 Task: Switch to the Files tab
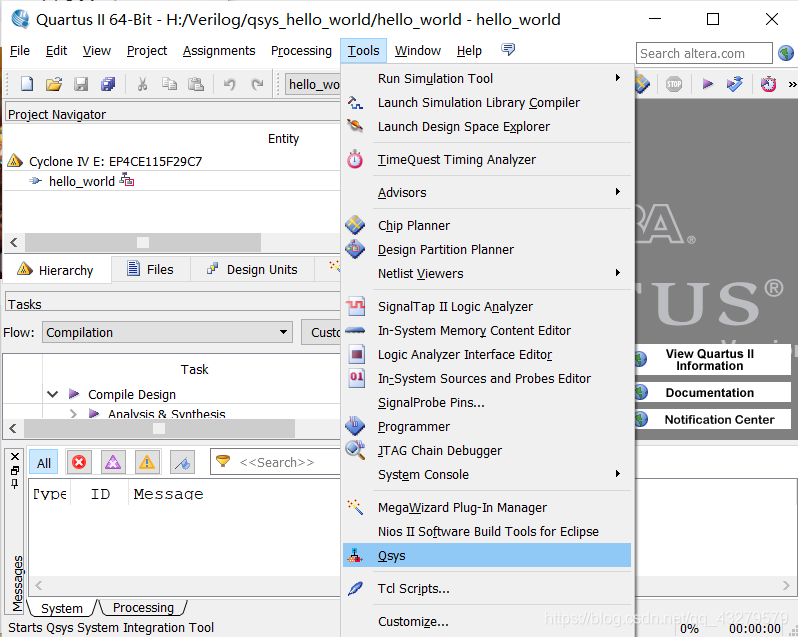tap(151, 269)
